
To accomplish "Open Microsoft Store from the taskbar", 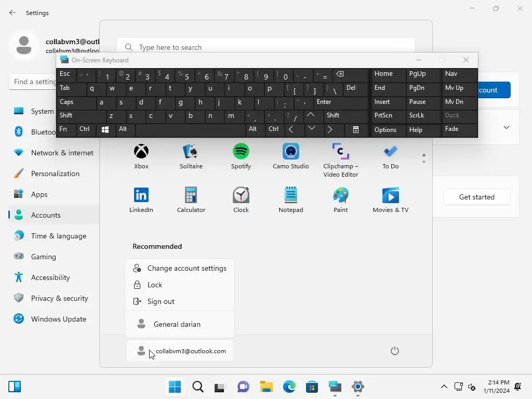I will tap(312, 387).
